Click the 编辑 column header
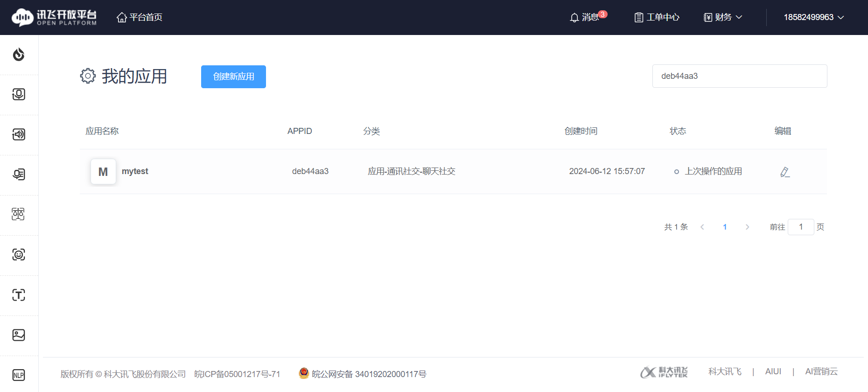Viewport: 868px width, 392px height. [x=783, y=131]
